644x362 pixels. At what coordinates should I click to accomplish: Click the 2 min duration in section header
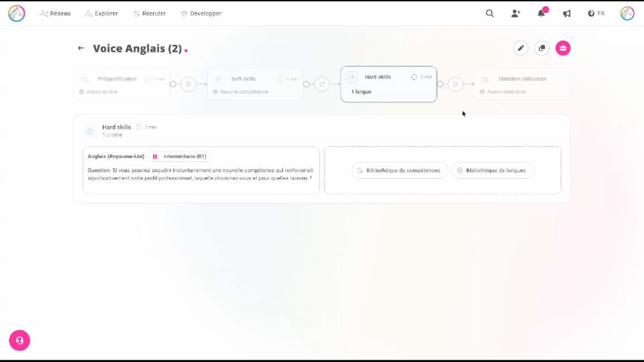(x=146, y=127)
